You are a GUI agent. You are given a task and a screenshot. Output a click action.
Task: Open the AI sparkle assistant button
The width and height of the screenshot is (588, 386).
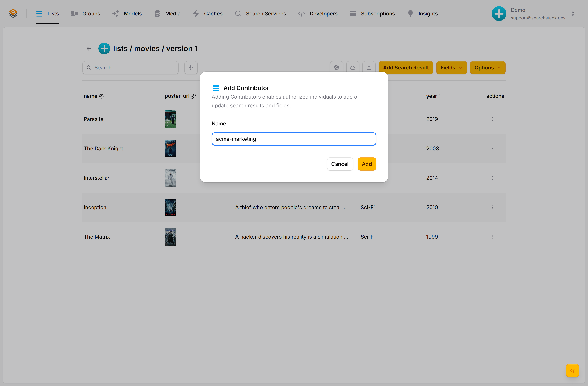point(572,370)
